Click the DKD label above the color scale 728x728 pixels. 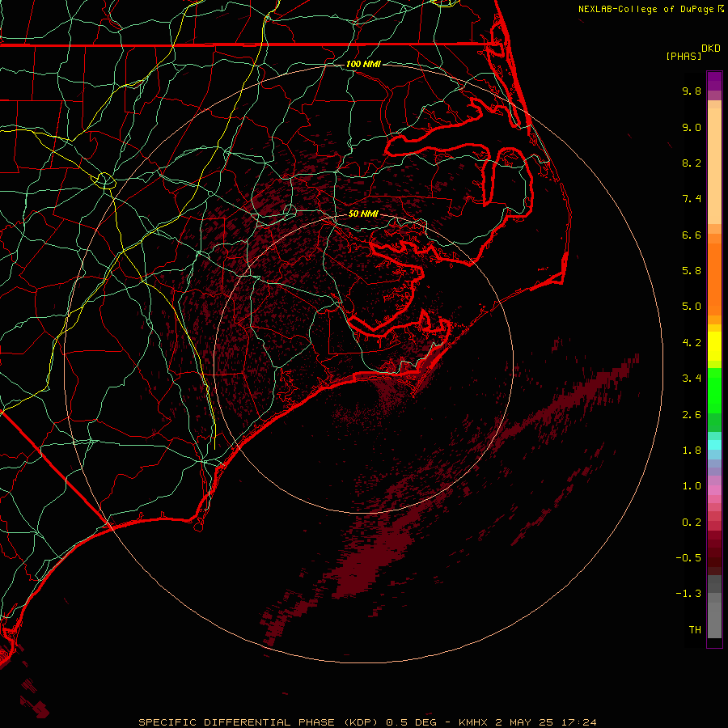(x=710, y=49)
